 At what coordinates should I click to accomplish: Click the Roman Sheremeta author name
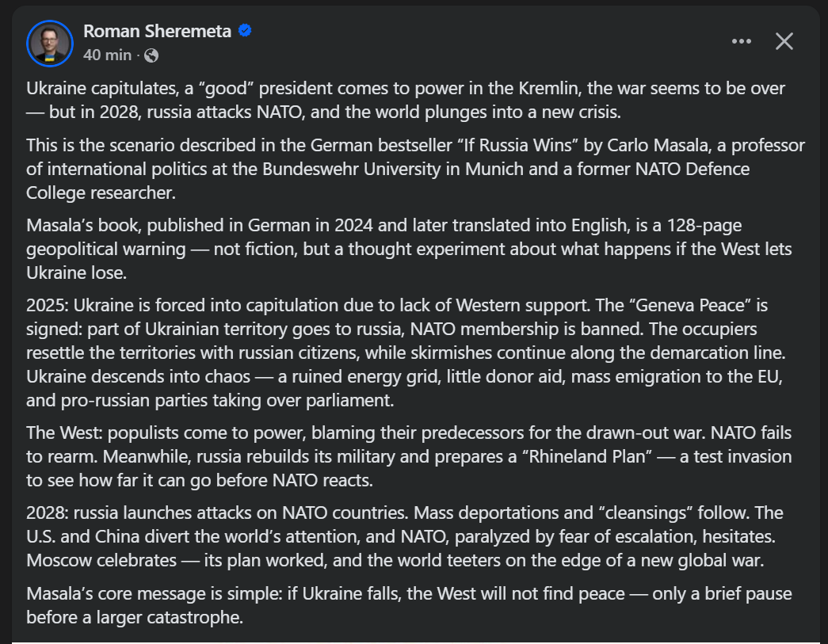[x=157, y=31]
